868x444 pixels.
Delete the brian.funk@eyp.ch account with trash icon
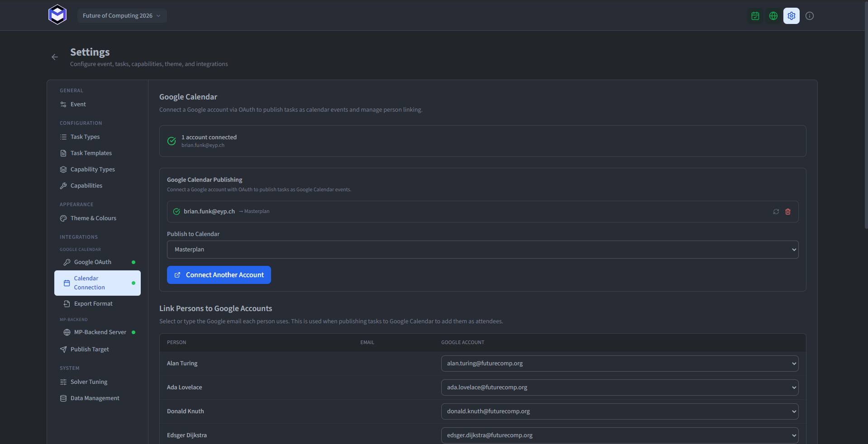tap(788, 212)
